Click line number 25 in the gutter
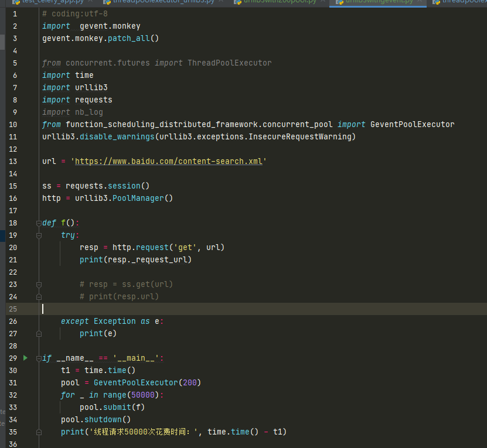Viewport: 487px width, 448px height. coord(13,309)
